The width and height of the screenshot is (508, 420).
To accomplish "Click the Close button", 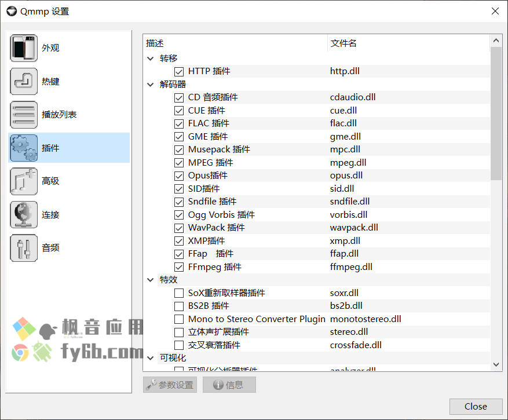I will [x=476, y=407].
